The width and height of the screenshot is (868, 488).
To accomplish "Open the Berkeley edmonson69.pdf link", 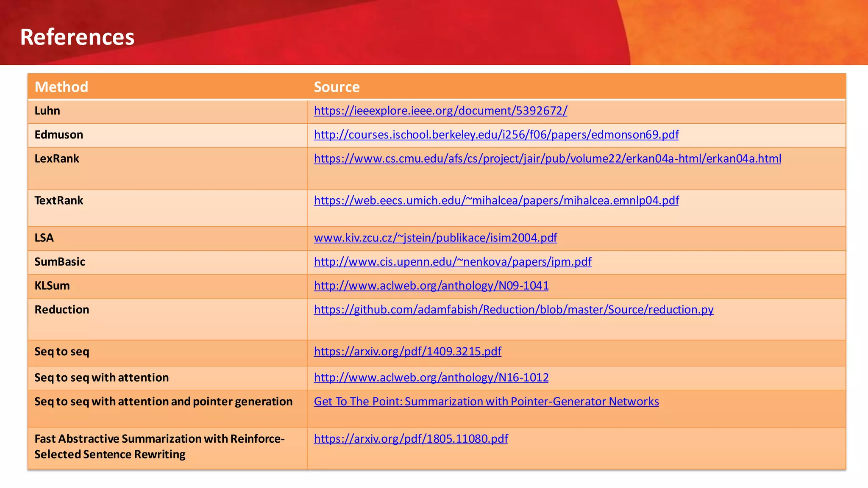I will click(496, 135).
